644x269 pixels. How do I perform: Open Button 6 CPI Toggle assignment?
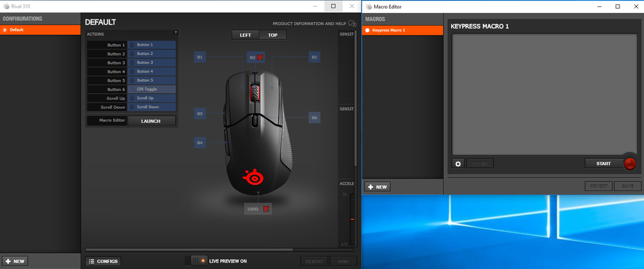pyautogui.click(x=151, y=89)
